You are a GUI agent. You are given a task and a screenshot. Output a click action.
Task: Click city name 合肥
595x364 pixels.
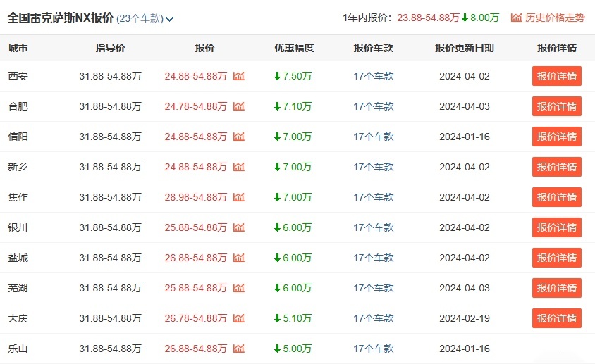pos(18,106)
